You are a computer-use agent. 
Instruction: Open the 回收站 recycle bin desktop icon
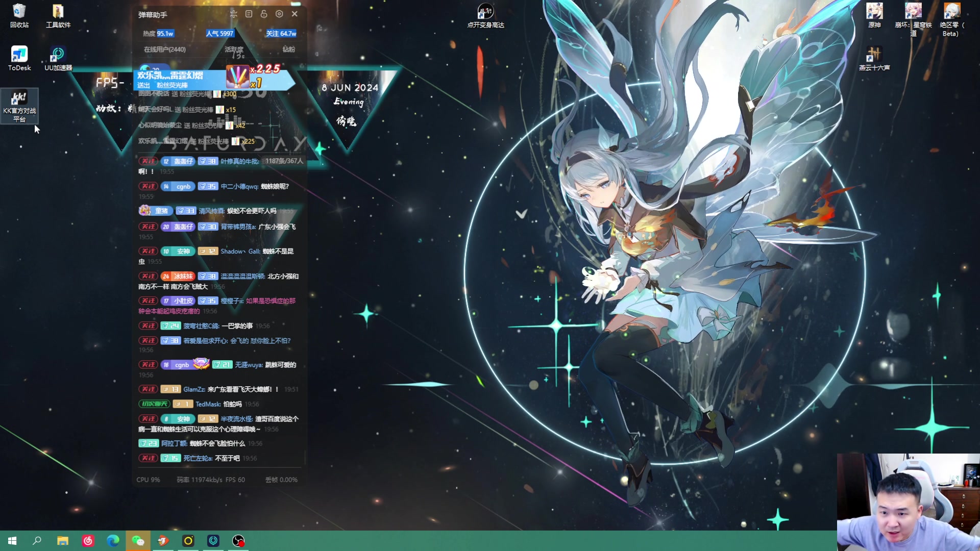[x=19, y=16]
